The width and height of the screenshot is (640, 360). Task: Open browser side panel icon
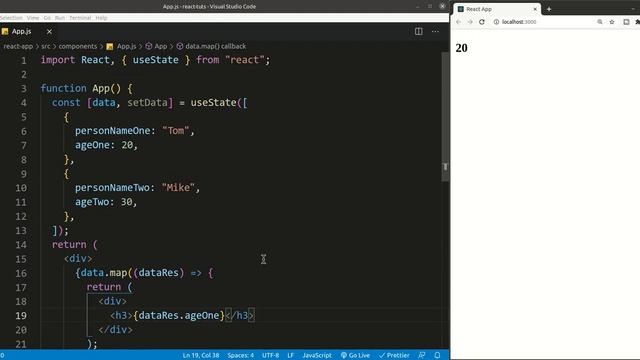[626, 22]
